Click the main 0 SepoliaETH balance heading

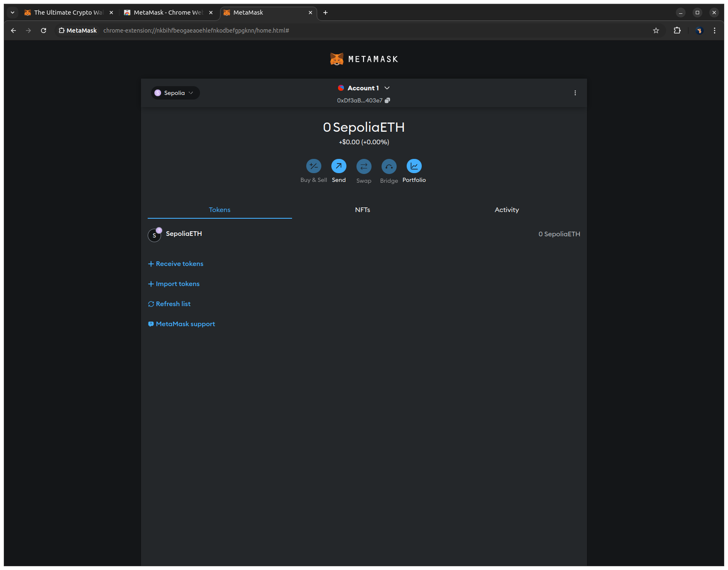[364, 127]
